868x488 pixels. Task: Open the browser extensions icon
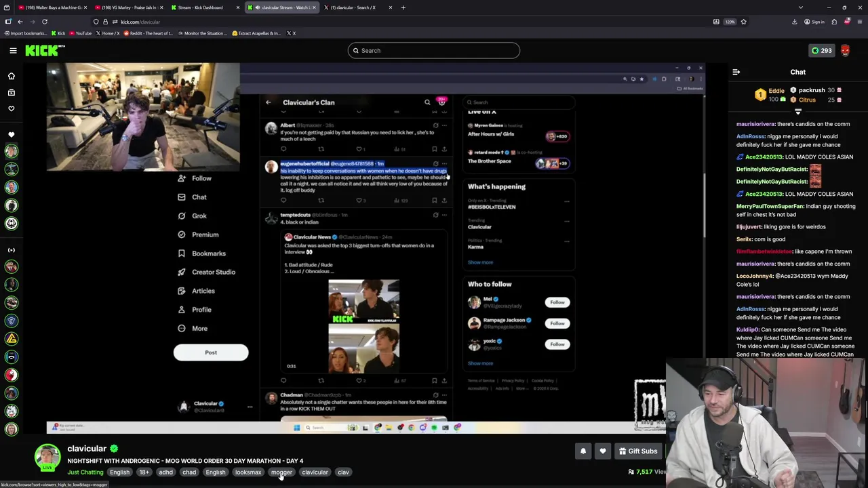[x=834, y=22]
